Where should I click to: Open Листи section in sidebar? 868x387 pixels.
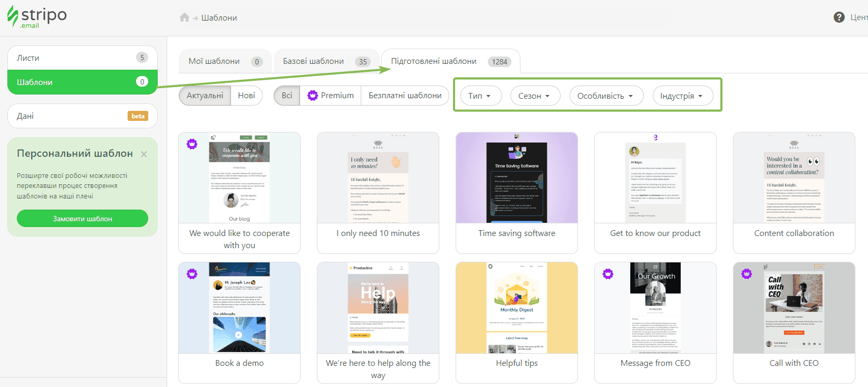click(82, 58)
